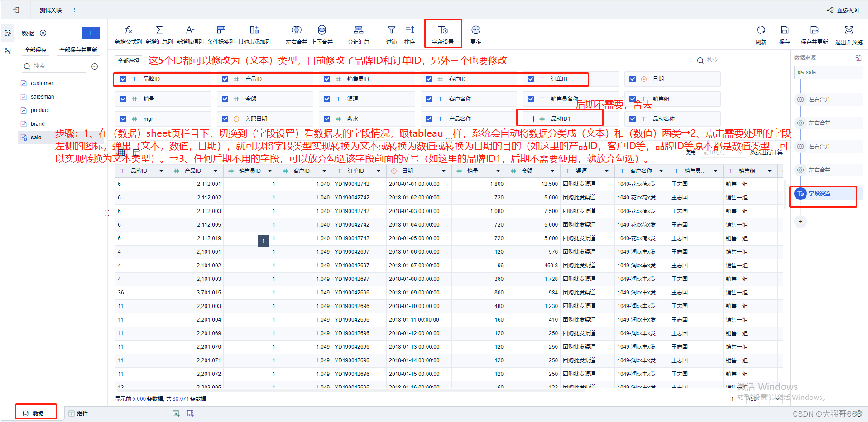This screenshot has height=422, width=868.
Task: Open the 产品ID column header dropdown
Action: point(216,171)
